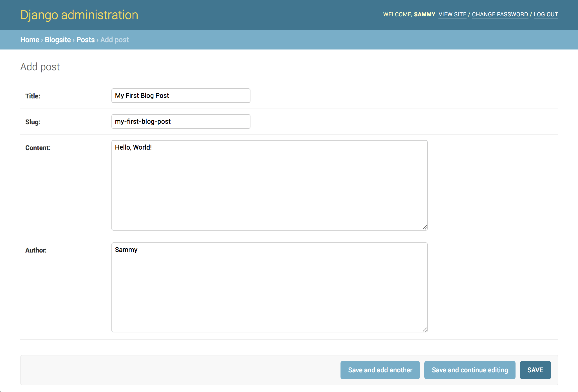The width and height of the screenshot is (578, 392).
Task: Click the Save and continue editing button
Action: (469, 370)
